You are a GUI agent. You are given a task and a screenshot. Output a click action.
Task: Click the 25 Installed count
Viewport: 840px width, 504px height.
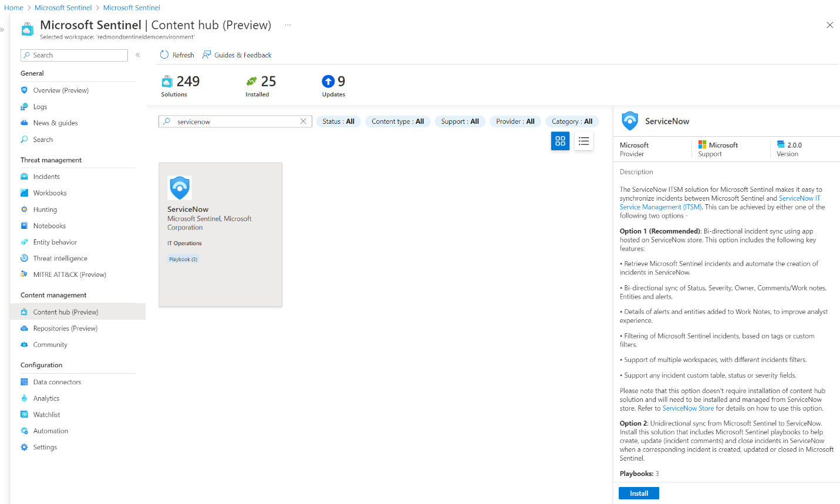point(261,85)
